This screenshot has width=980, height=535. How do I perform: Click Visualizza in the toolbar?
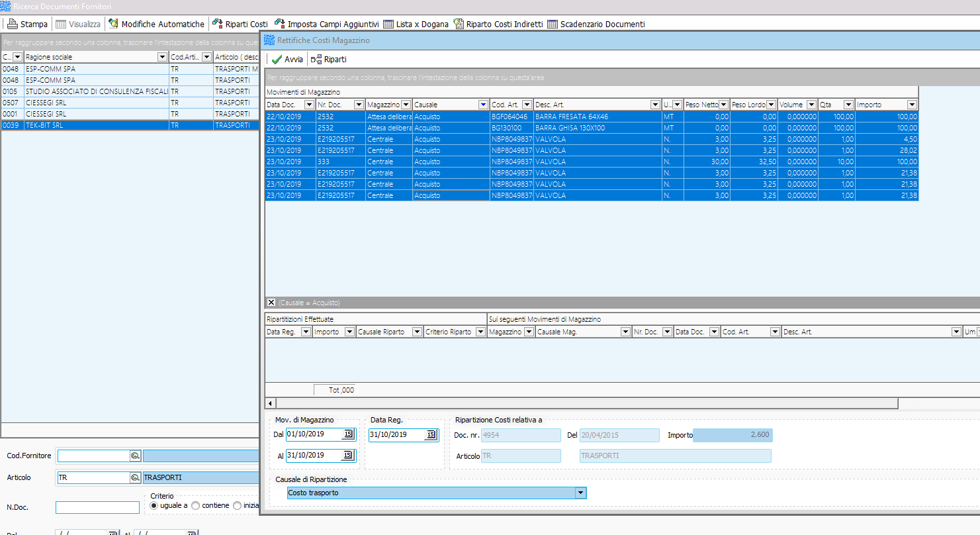[78, 24]
